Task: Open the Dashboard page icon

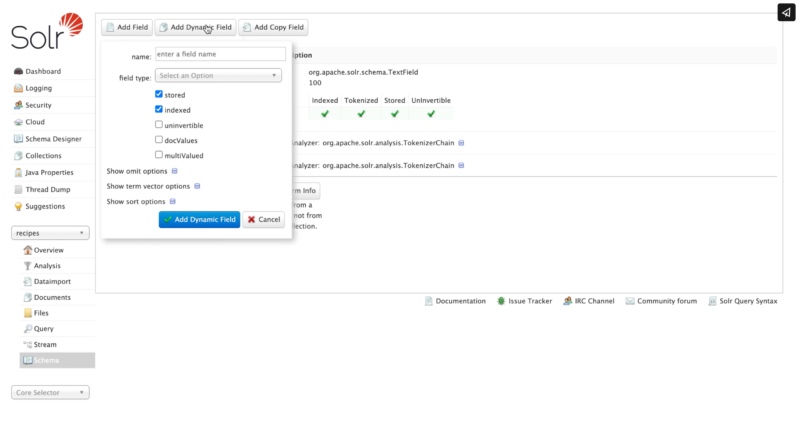Action: [x=18, y=71]
